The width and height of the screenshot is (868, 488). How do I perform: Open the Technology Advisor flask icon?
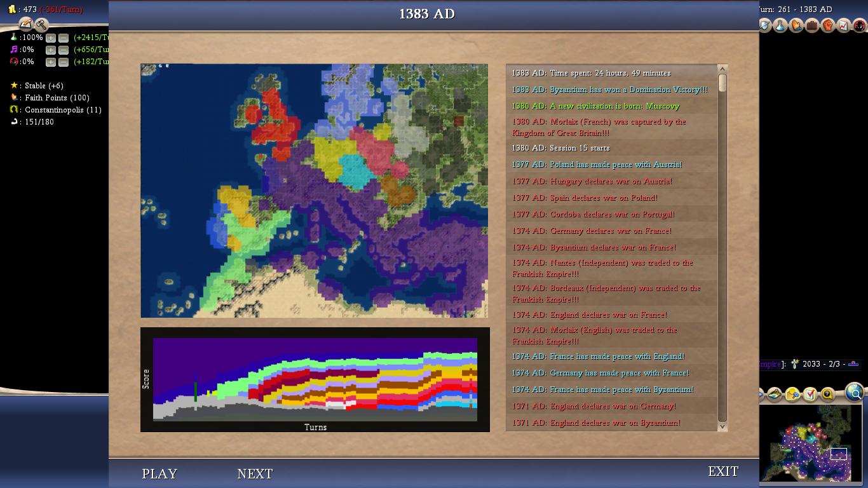(780, 25)
